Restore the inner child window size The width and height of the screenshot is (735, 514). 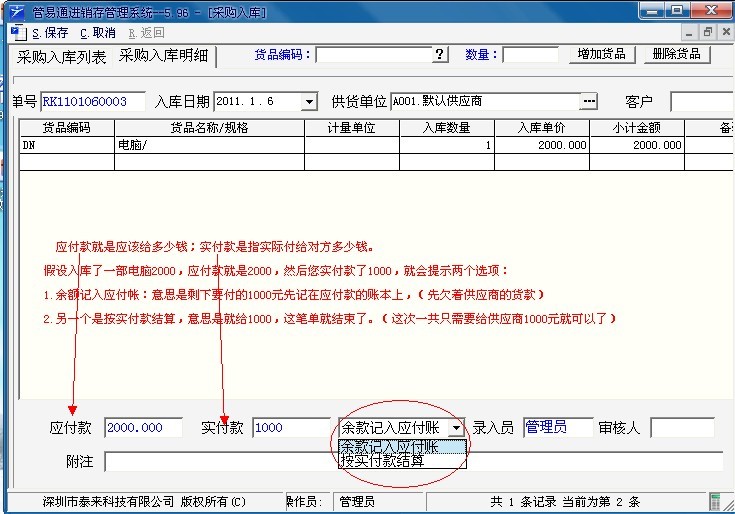(x=707, y=32)
